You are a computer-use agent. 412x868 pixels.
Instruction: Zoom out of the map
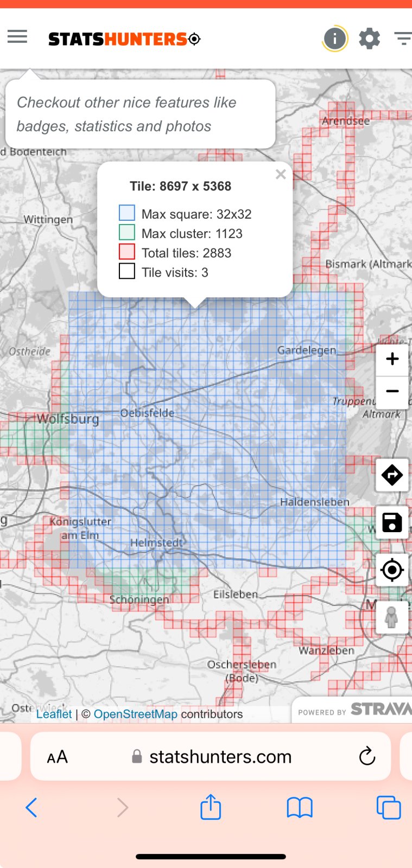coord(392,391)
